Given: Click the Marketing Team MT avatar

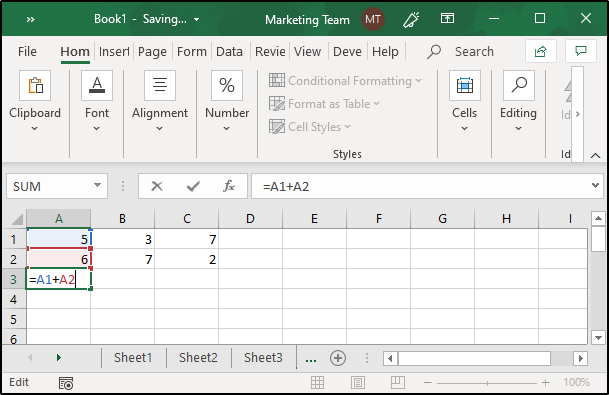Looking at the screenshot, I should point(373,19).
